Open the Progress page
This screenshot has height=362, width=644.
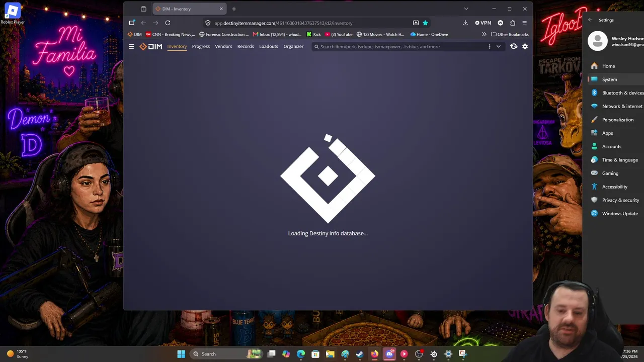coord(201,47)
